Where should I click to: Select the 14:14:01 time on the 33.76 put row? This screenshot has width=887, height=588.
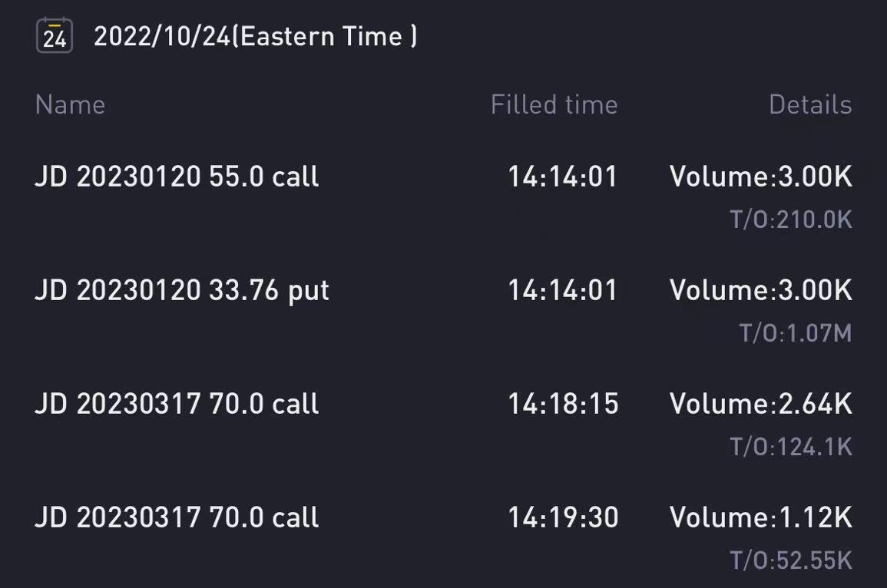pyautogui.click(x=563, y=290)
